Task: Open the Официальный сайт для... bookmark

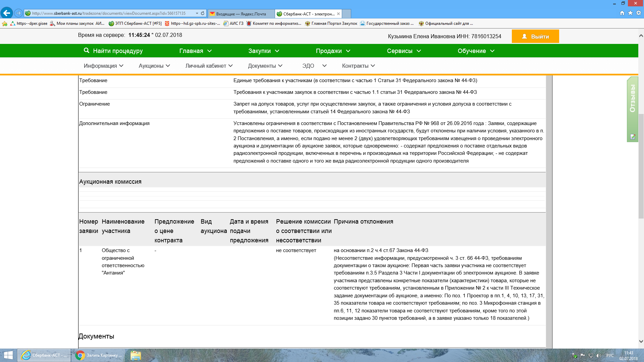Action: pyautogui.click(x=446, y=23)
